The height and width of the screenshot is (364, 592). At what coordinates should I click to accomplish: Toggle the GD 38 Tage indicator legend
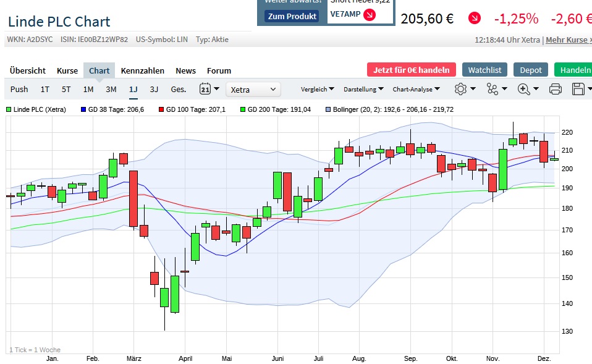[114, 109]
